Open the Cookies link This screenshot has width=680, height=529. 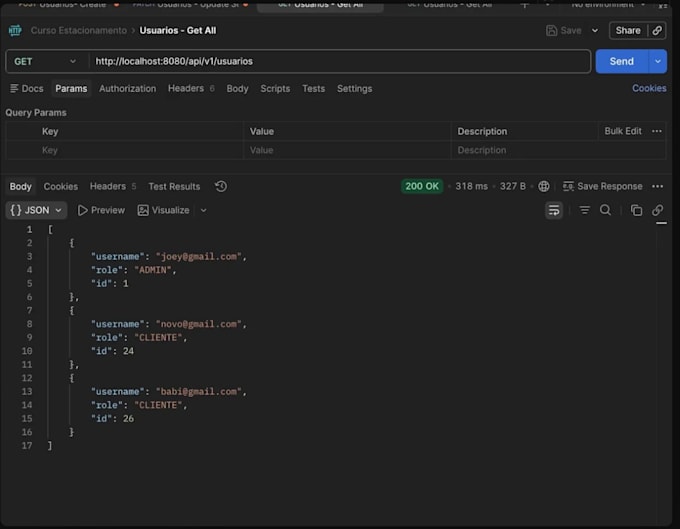(649, 88)
